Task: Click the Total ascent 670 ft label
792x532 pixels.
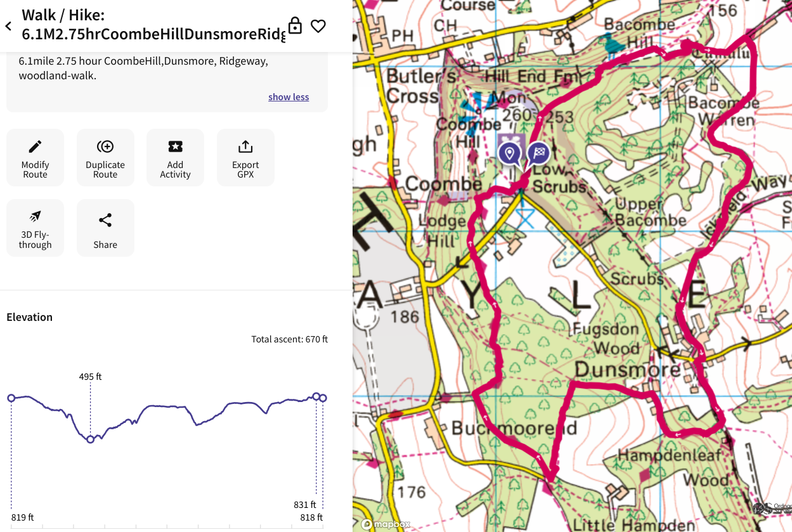Action: [290, 339]
